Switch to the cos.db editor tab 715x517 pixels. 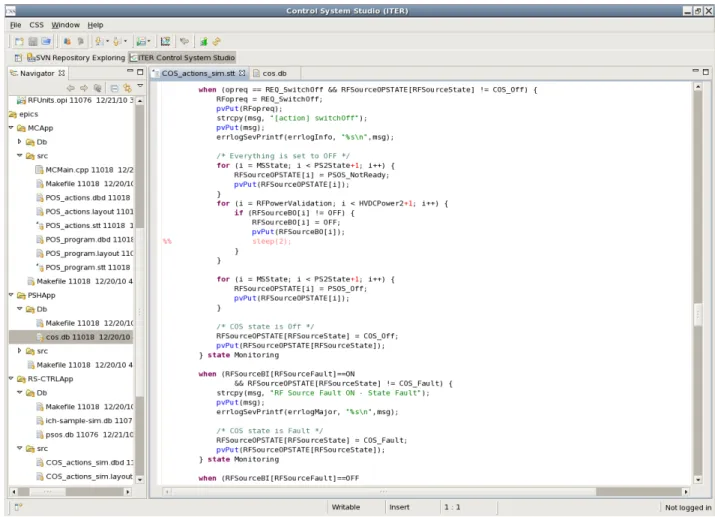pyautogui.click(x=274, y=73)
